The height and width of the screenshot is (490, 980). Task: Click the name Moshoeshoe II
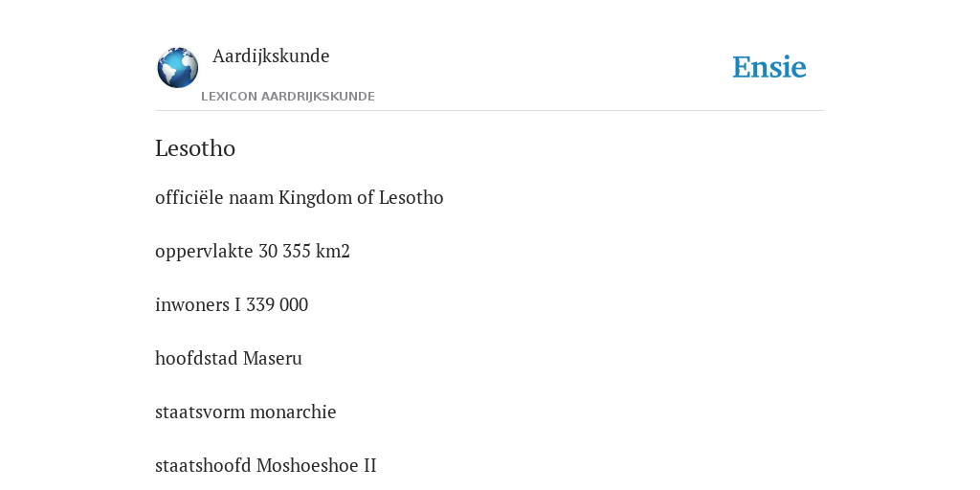coord(316,466)
